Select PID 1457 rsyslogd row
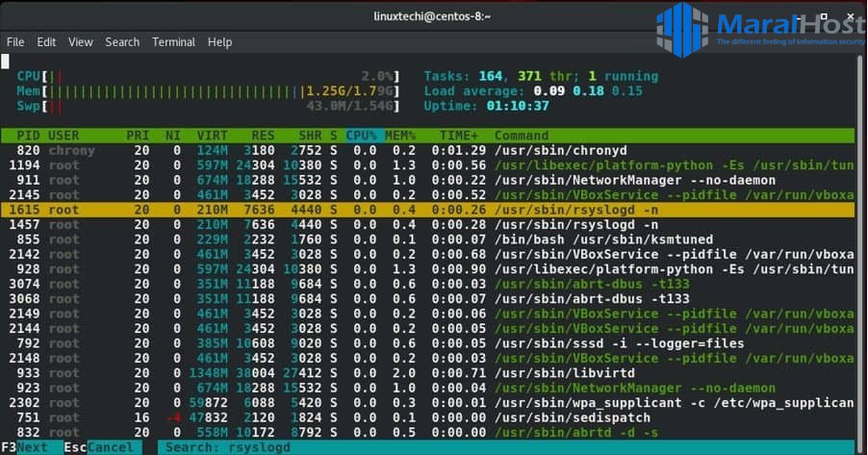868x455 pixels. coord(427,225)
